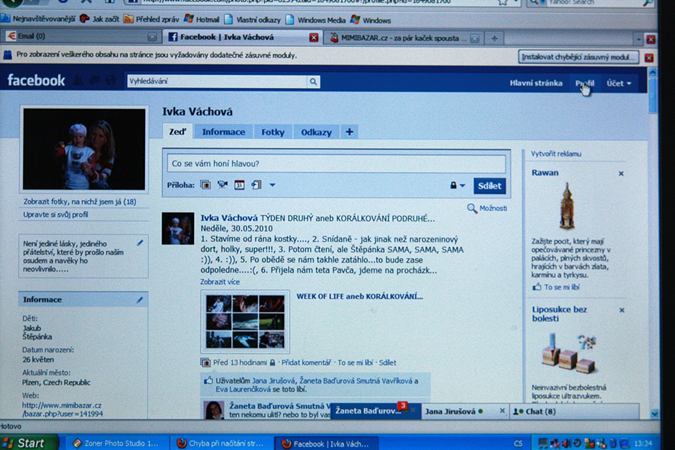This screenshot has width=675, height=450.
Task: Open the Rawan ad title
Action: coord(545,173)
